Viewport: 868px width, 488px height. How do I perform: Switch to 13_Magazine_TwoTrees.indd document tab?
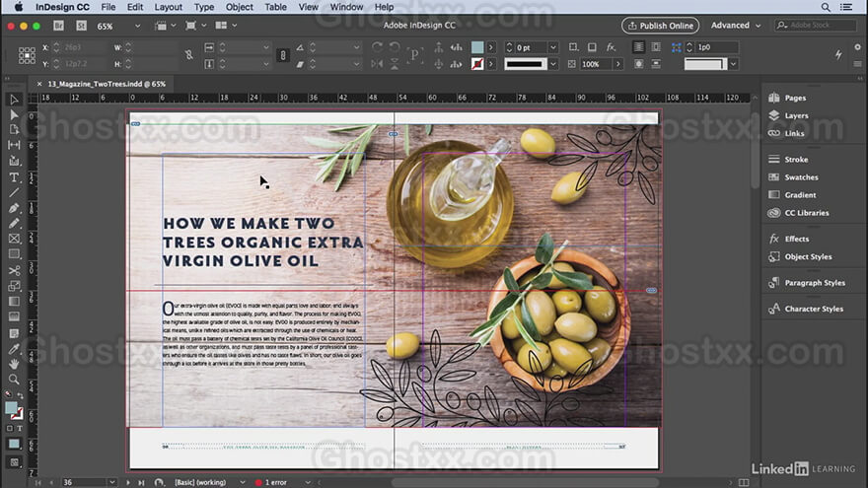107,84
